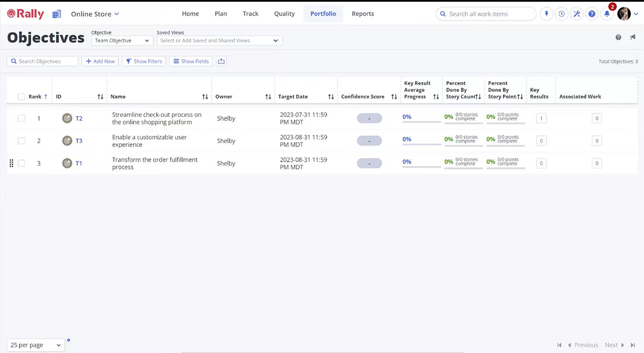Image resolution: width=644 pixels, height=353 pixels.
Task: Open the Team Objective dropdown
Action: 122,40
